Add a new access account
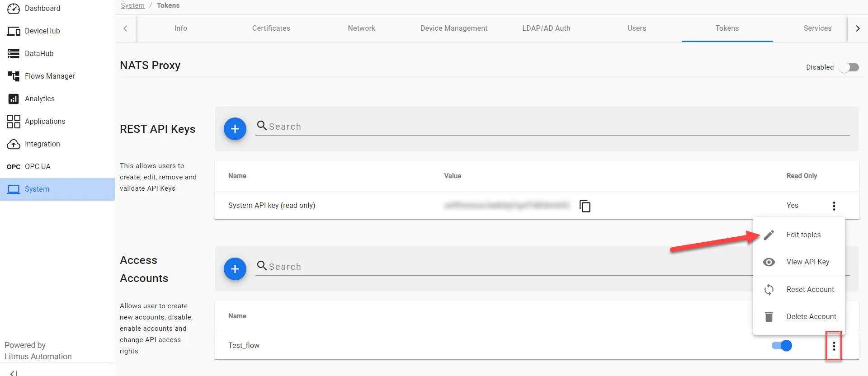This screenshot has width=868, height=376. pos(235,269)
